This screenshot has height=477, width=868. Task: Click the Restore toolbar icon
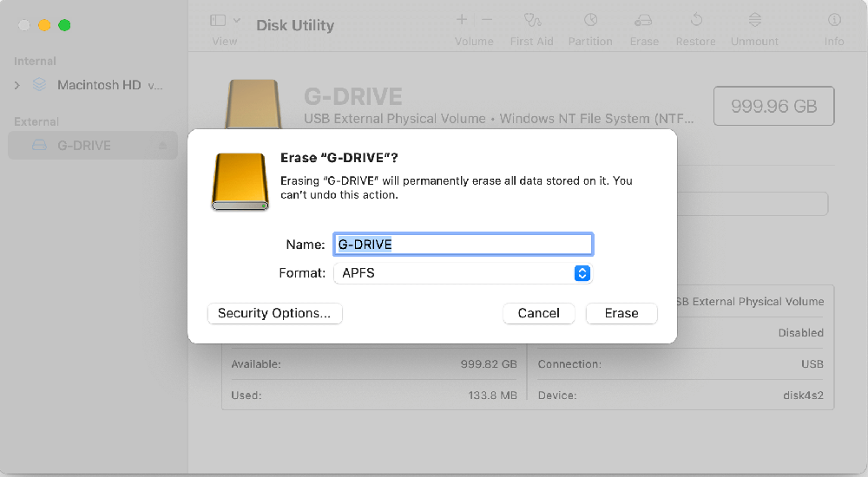click(696, 21)
